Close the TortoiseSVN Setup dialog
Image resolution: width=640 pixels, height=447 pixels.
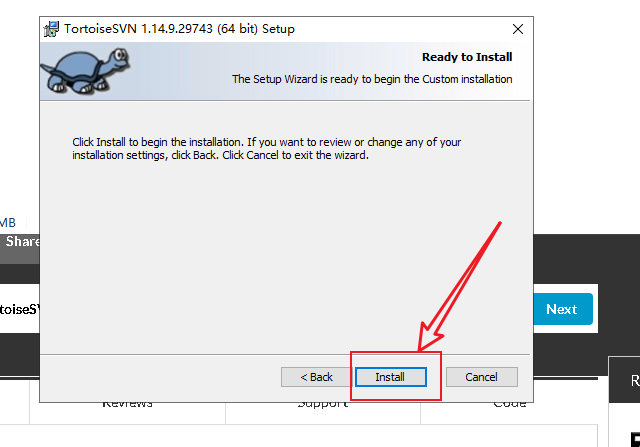pyautogui.click(x=518, y=29)
